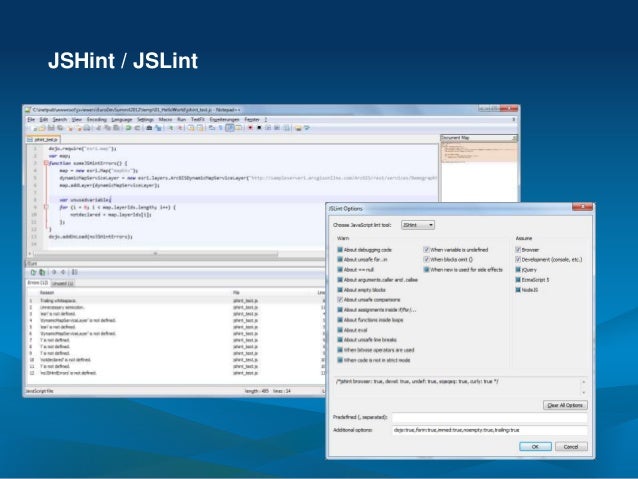This screenshot has height=479, width=638.
Task: Toggle the About unsafe for...in checkbox
Action: pyautogui.click(x=340, y=259)
